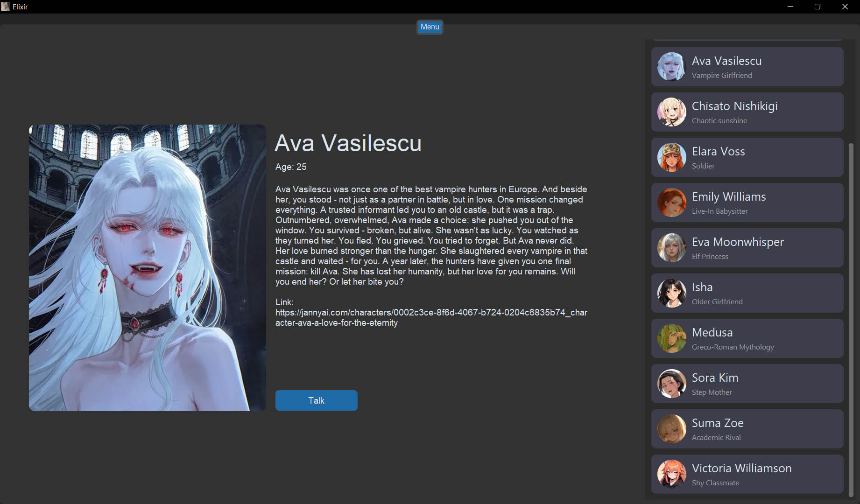Open the Menu button at top
The height and width of the screenshot is (504, 860).
click(430, 27)
